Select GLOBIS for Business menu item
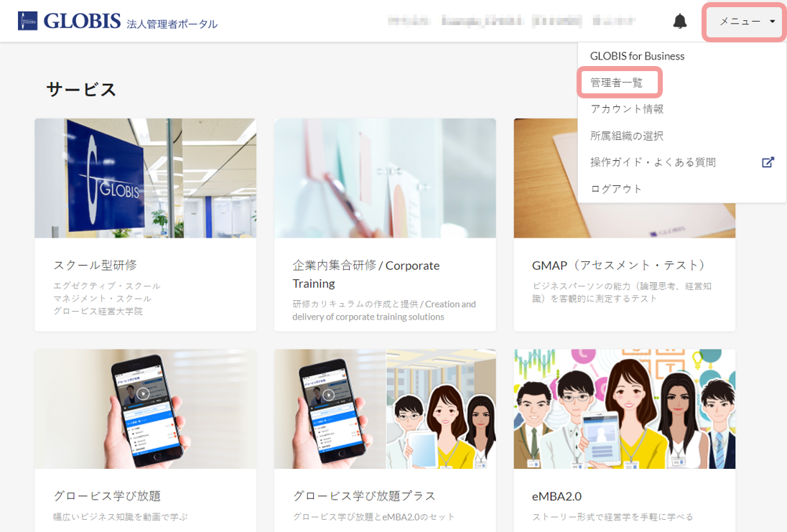The height and width of the screenshot is (532, 787). tap(637, 56)
